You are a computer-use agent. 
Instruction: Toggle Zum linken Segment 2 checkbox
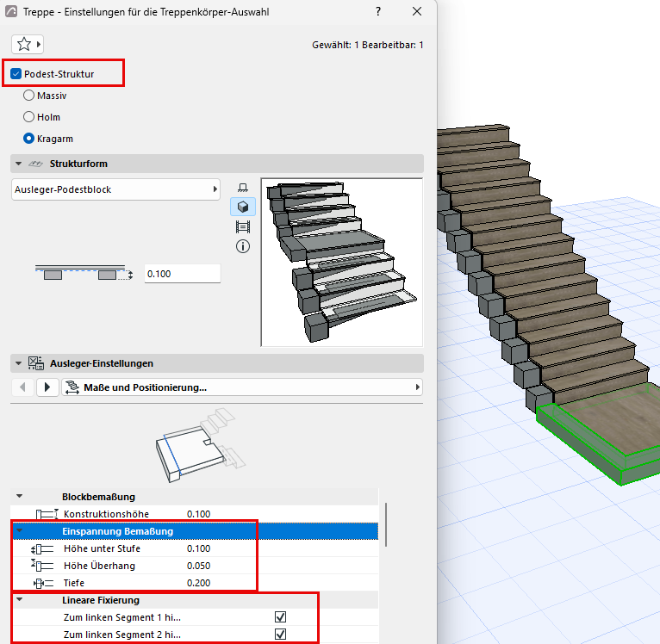click(x=280, y=635)
